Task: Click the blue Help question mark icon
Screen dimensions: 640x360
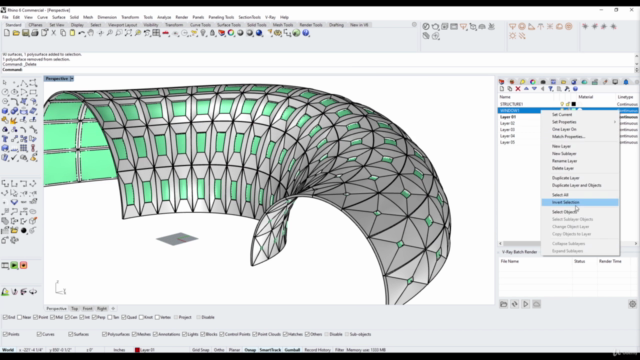Action: [306, 33]
